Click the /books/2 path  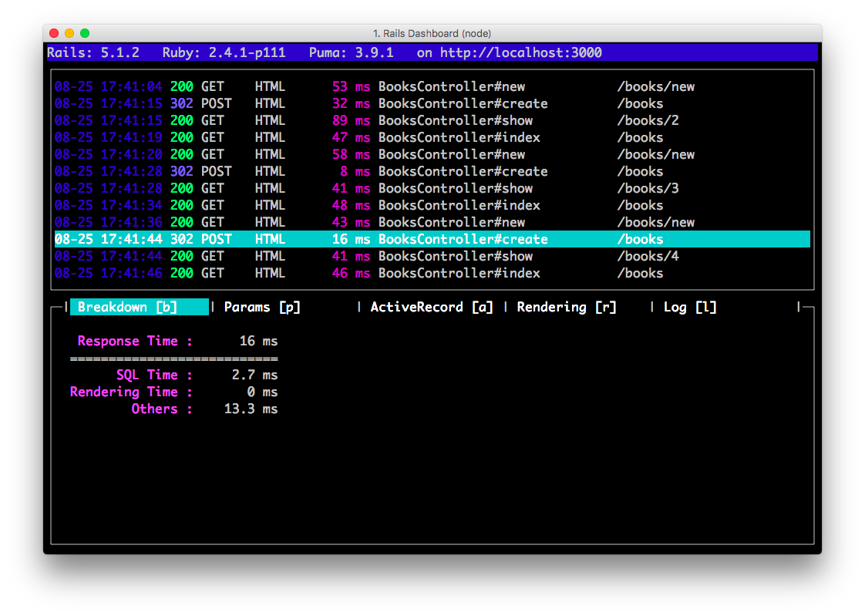point(648,121)
